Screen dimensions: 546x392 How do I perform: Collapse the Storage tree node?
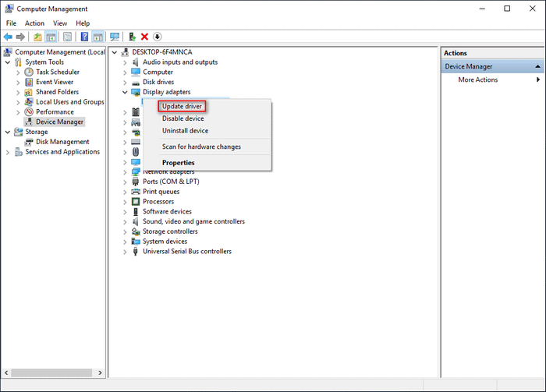coord(8,132)
